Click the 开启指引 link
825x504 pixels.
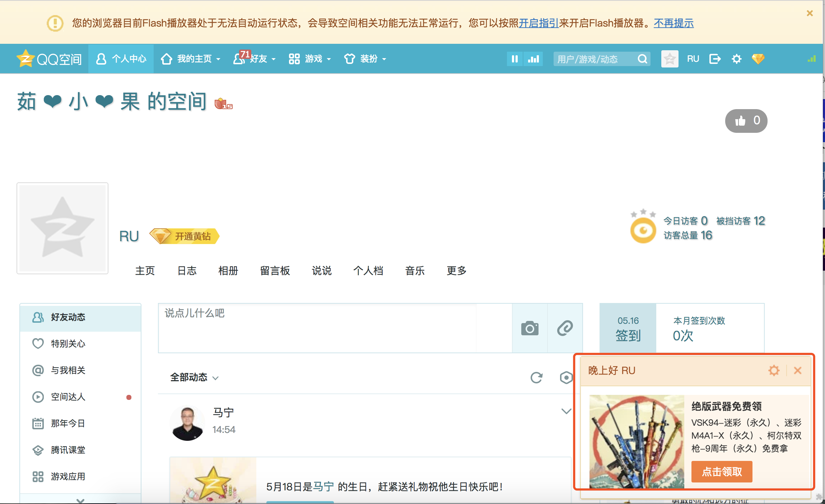tap(539, 23)
